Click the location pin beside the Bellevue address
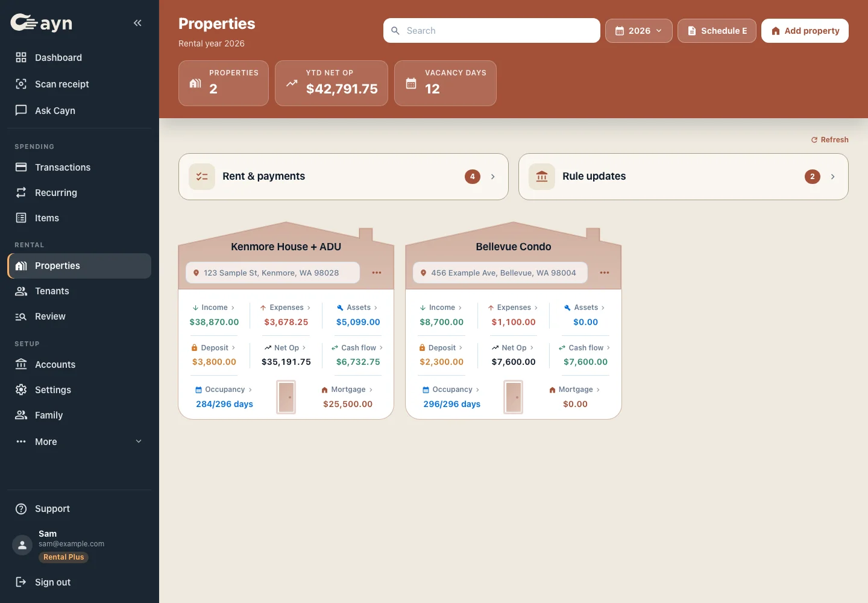 [423, 273]
